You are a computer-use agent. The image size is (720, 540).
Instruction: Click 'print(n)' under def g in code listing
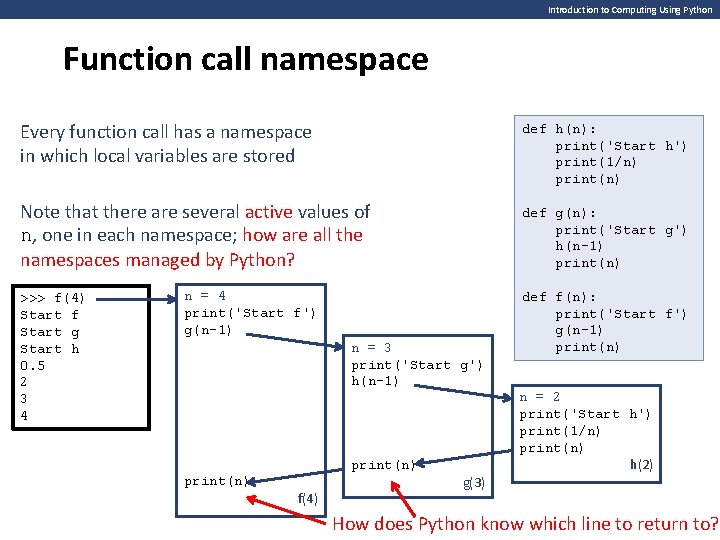587,264
